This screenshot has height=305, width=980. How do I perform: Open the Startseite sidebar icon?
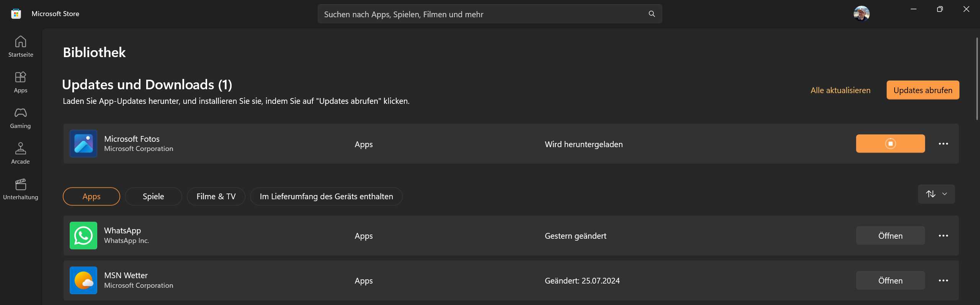(20, 46)
